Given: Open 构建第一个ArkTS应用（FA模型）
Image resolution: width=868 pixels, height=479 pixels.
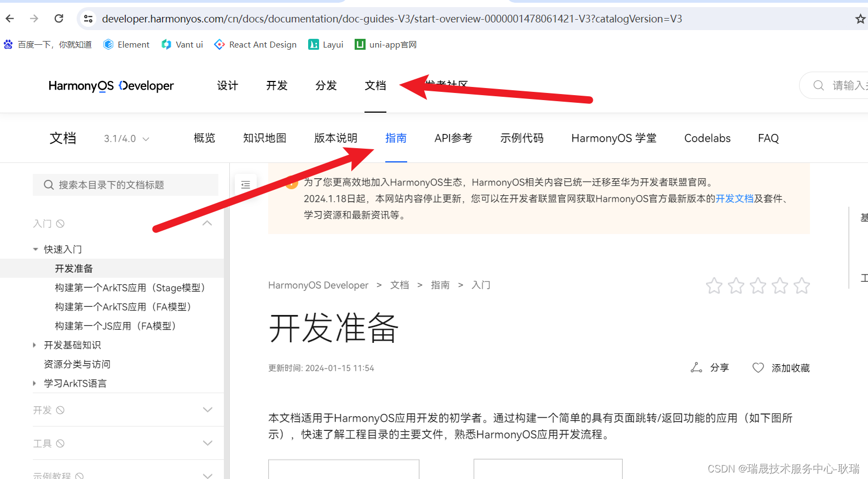Looking at the screenshot, I should click(x=125, y=307).
